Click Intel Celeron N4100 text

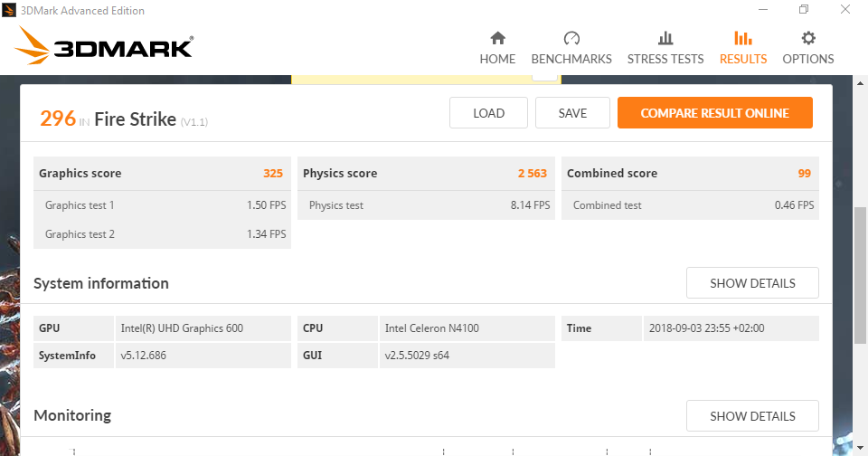coord(432,328)
